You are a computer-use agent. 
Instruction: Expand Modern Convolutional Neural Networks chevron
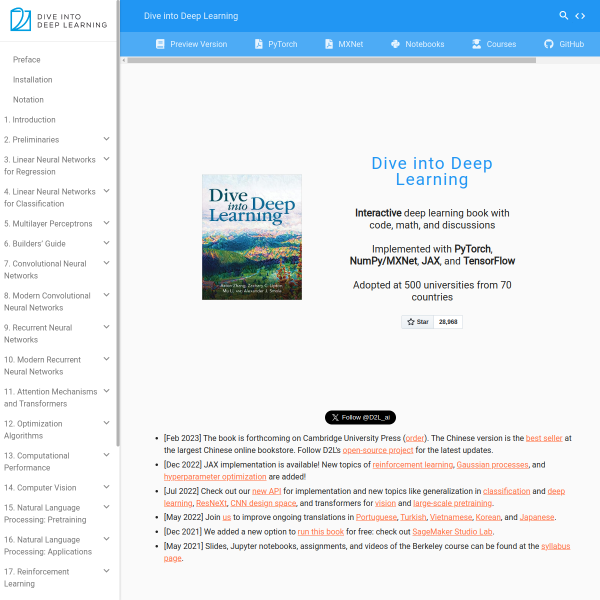click(x=107, y=295)
